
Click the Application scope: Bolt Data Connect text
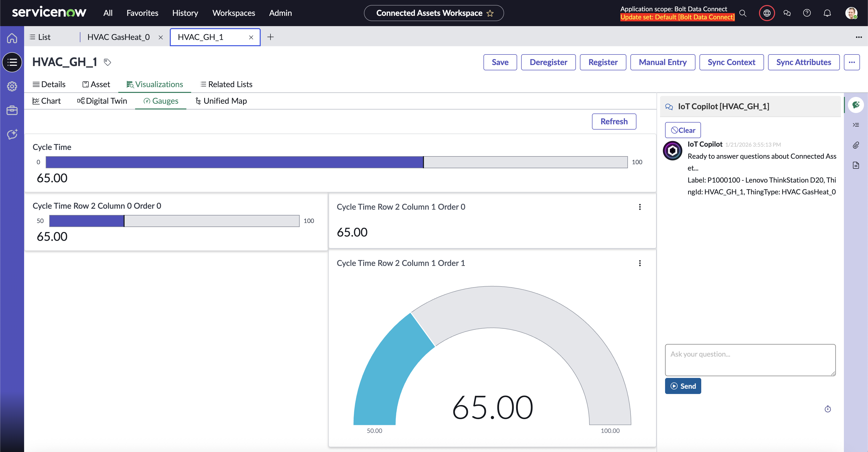tap(674, 9)
